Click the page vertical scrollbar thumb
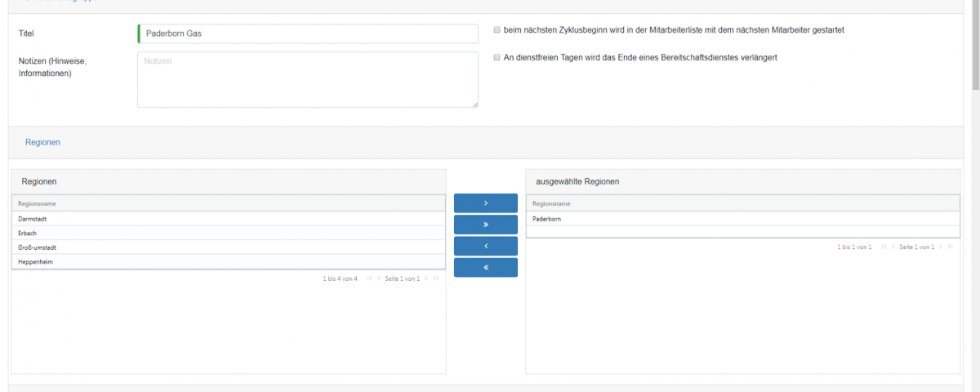Viewport: 980px width, 392px height. click(975, 45)
